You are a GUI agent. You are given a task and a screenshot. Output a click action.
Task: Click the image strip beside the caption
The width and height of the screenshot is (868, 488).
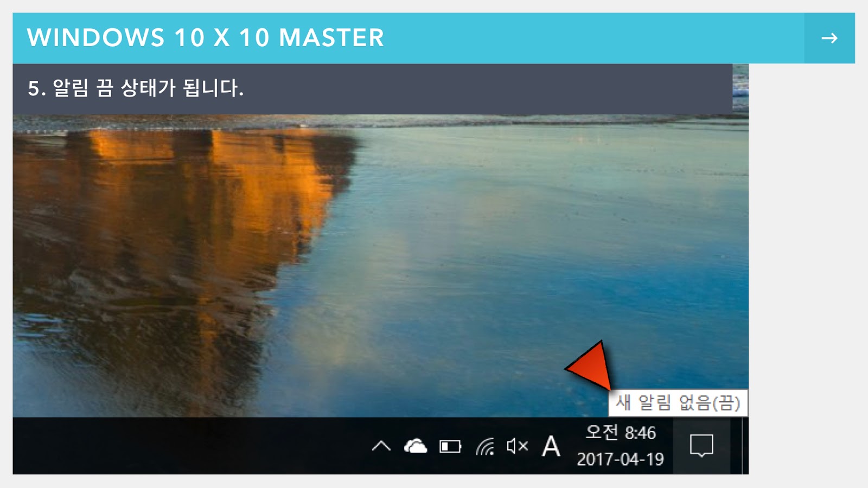[x=741, y=88]
